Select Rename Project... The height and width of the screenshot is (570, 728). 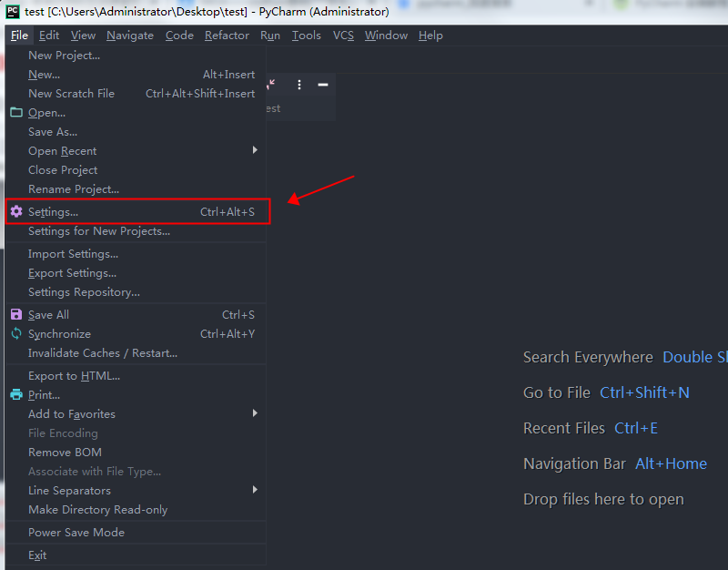coord(136,189)
